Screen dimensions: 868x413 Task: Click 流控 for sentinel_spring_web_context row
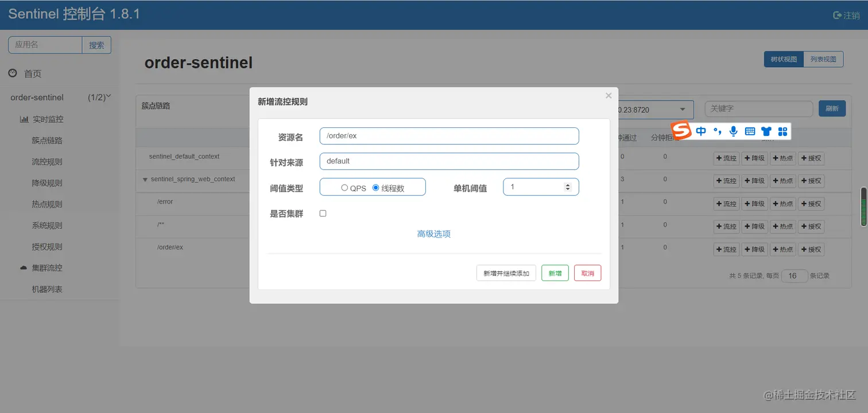(x=726, y=181)
